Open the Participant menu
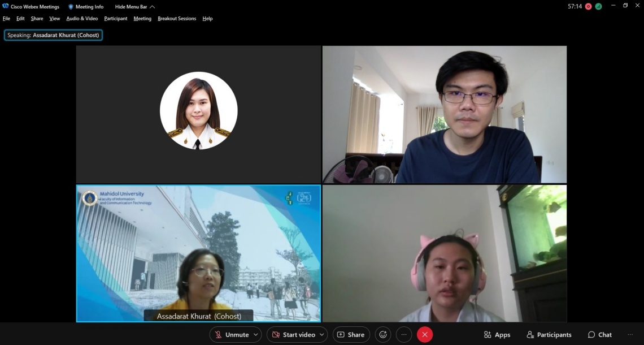 click(116, 19)
